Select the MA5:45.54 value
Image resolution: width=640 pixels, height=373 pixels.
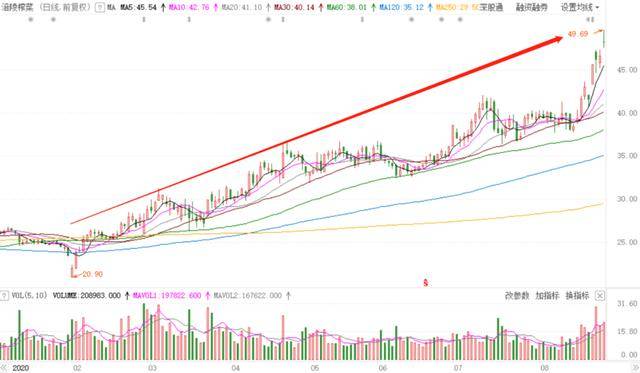(x=138, y=7)
